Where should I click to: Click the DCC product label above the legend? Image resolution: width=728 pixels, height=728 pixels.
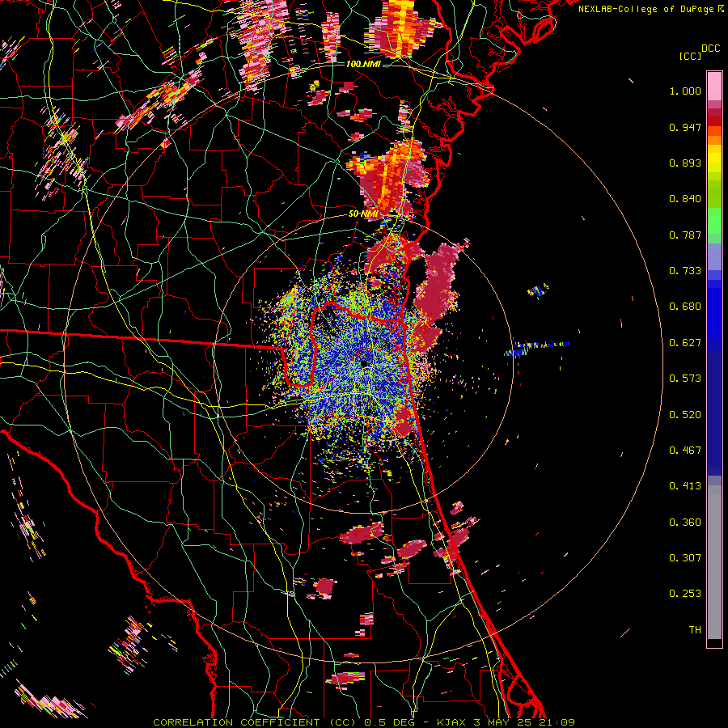[x=710, y=49]
